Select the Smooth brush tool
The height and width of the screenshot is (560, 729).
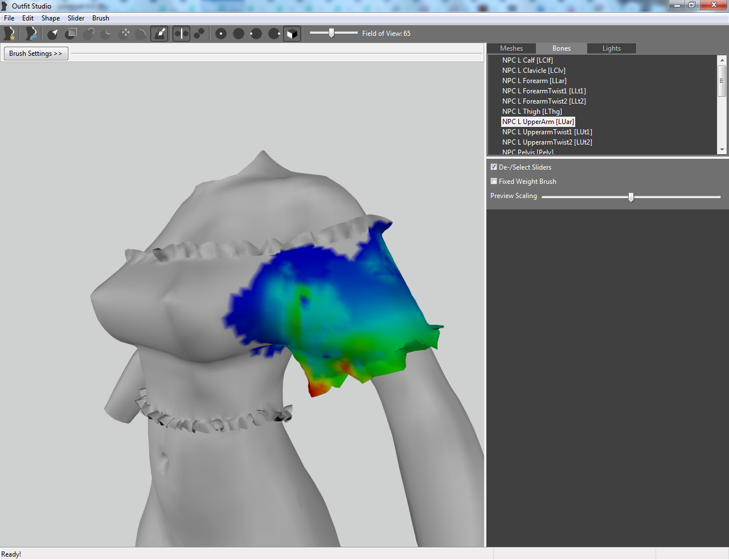142,34
